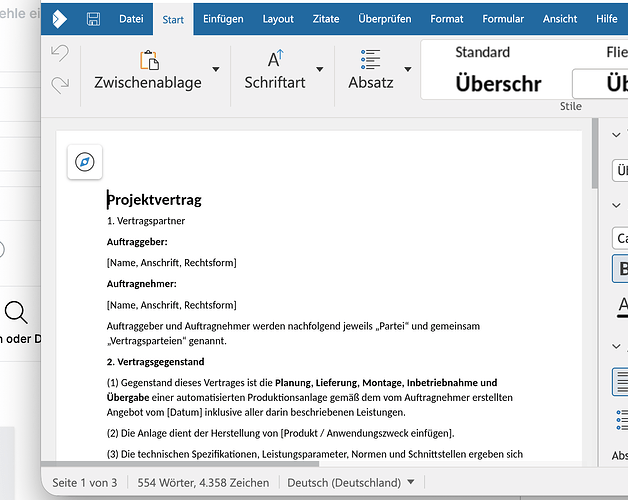
Task: Undo the last action
Action: click(x=60, y=53)
